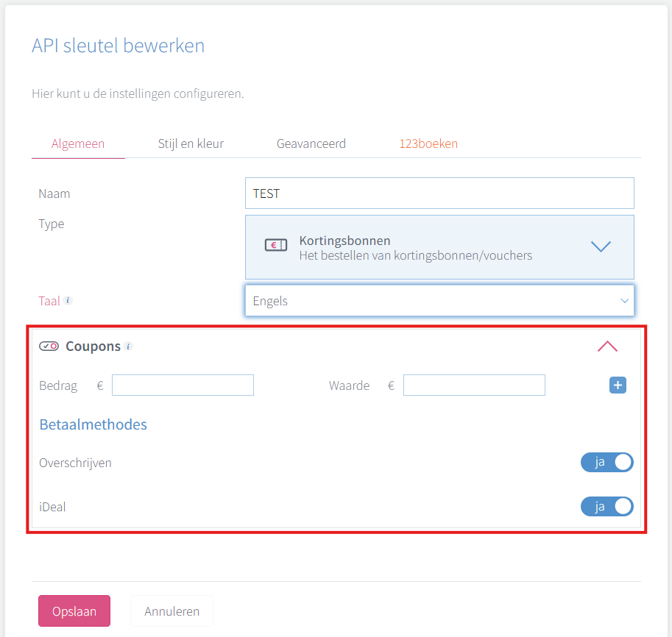Switch to the Stijl en kleur tab
Viewport: 672px width, 637px height.
(x=191, y=143)
